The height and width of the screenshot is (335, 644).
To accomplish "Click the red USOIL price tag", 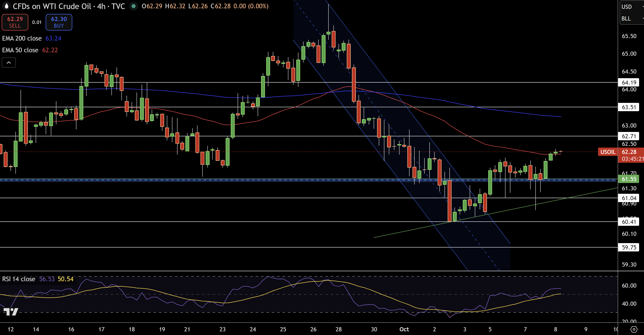I will [x=608, y=152].
